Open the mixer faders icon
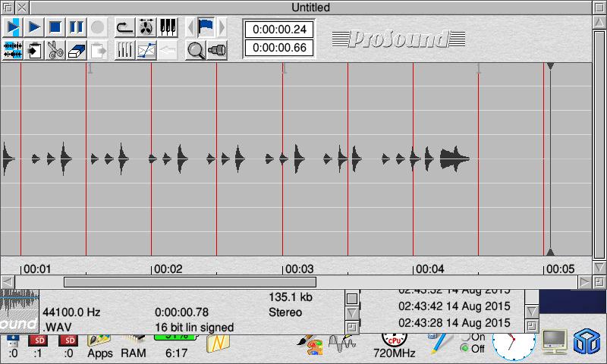Image resolution: width=607 pixels, height=364 pixels. coord(125,51)
